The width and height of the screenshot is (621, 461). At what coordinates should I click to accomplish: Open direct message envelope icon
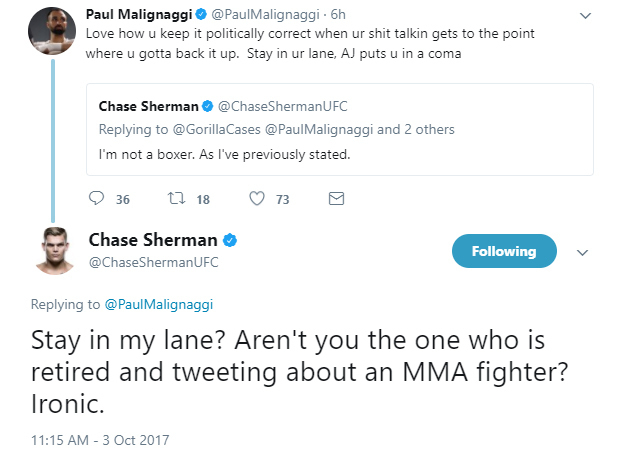click(335, 199)
